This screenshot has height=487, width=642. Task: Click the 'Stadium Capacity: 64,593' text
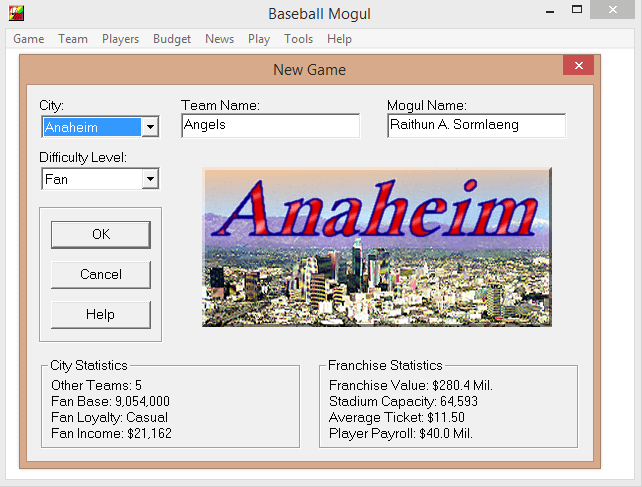pos(403,401)
